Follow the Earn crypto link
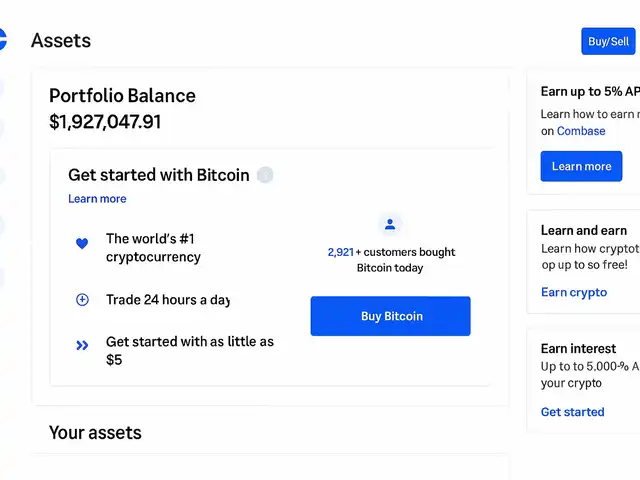The width and height of the screenshot is (640, 480). tap(574, 292)
